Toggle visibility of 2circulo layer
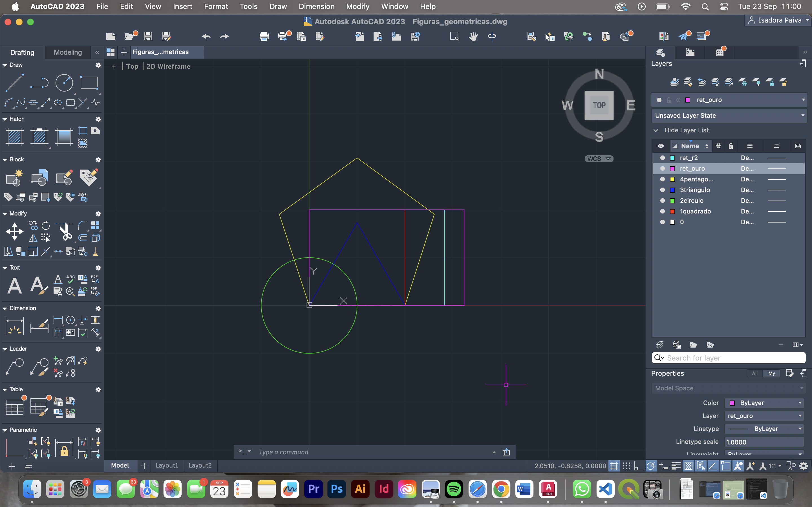Viewport: 812px width, 507px height. coord(662,201)
